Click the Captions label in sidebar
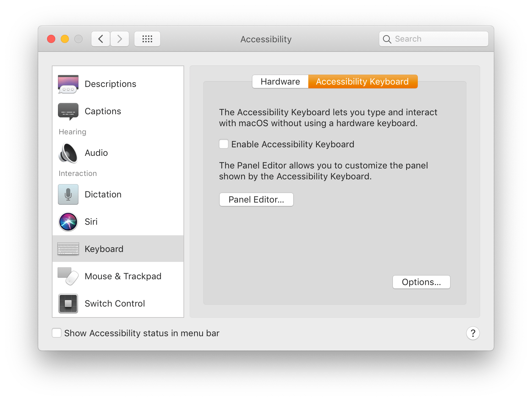Image resolution: width=532 pixels, height=401 pixels. click(x=103, y=112)
